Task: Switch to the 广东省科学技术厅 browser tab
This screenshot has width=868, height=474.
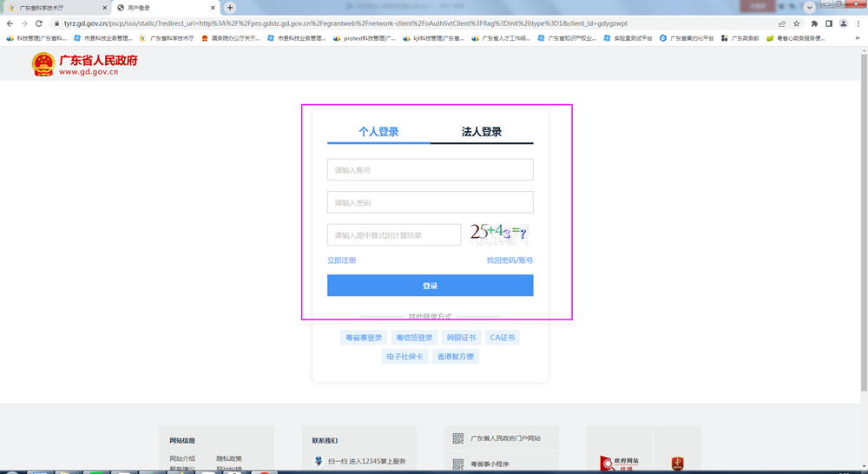Action: click(x=56, y=8)
